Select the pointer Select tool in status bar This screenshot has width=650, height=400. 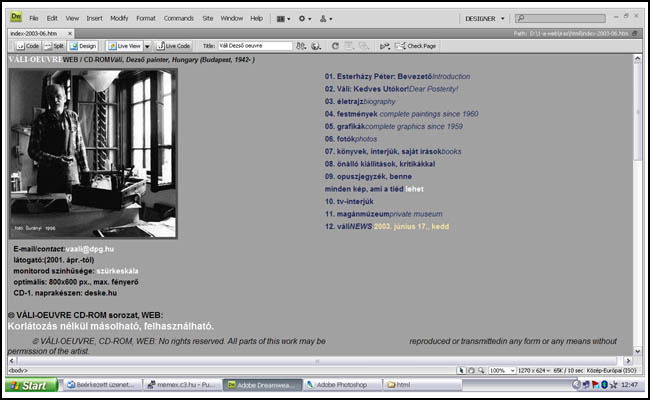(x=461, y=371)
